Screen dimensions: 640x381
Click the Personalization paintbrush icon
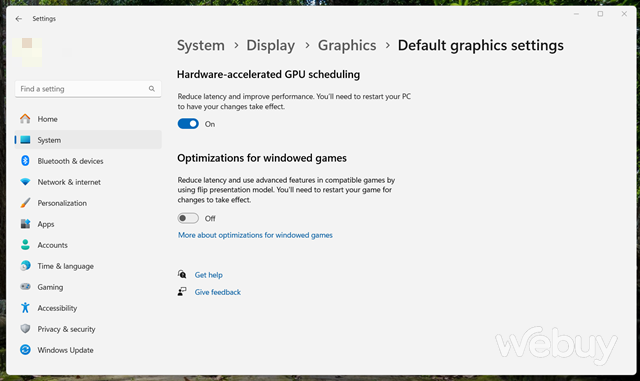25,203
